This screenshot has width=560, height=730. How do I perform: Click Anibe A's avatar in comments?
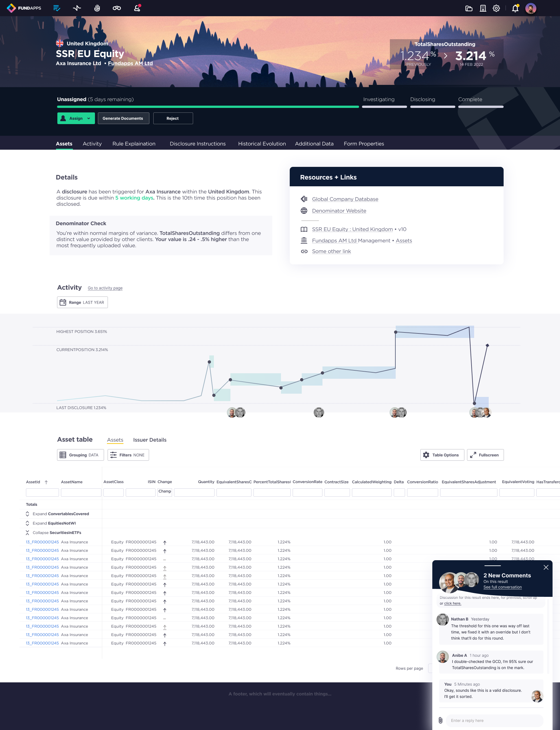(443, 657)
